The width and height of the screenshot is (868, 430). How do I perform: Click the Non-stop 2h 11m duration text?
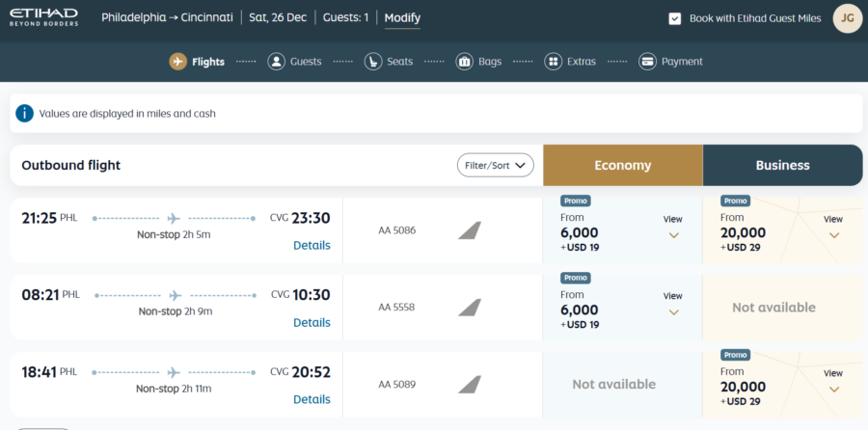(174, 390)
